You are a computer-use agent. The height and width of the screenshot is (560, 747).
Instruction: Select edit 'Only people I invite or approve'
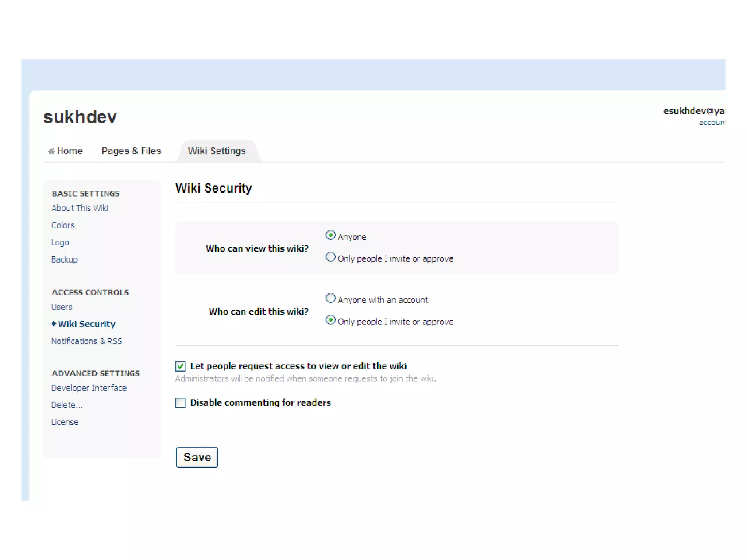[x=330, y=320]
